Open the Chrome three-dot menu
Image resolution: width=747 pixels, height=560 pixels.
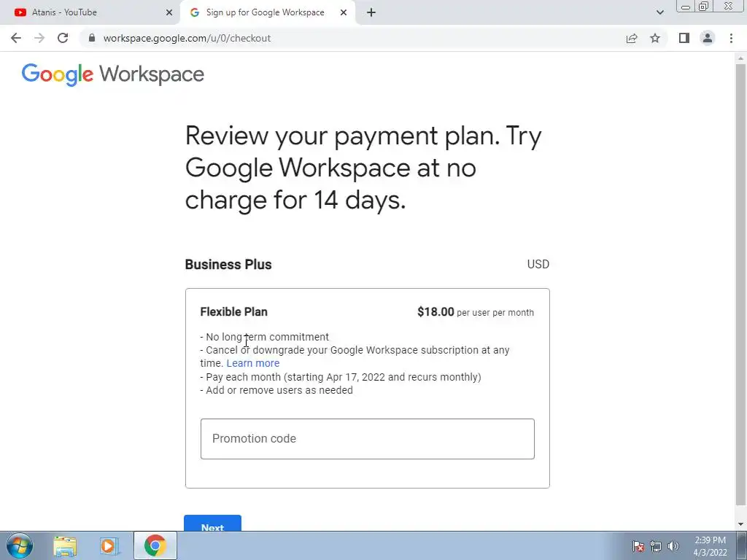[x=731, y=38]
